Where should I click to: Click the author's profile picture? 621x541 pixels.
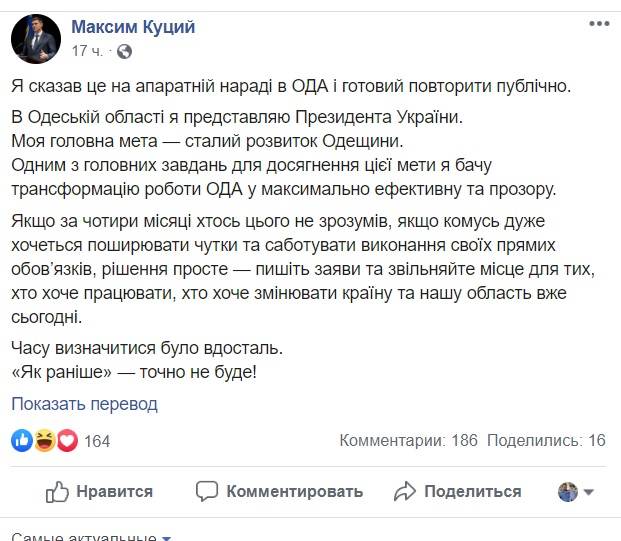coord(35,37)
